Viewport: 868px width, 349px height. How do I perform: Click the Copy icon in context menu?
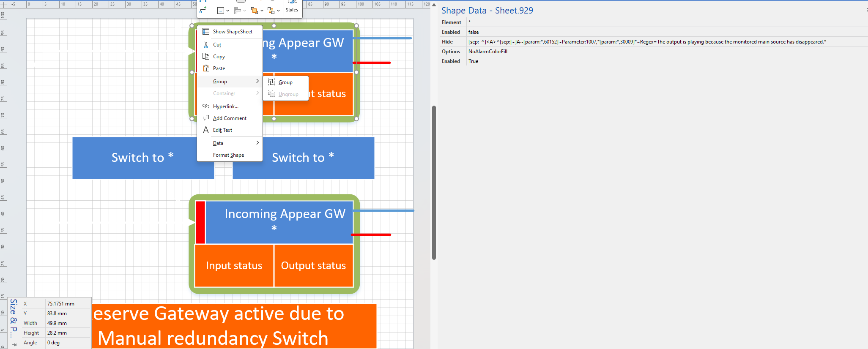pos(206,57)
